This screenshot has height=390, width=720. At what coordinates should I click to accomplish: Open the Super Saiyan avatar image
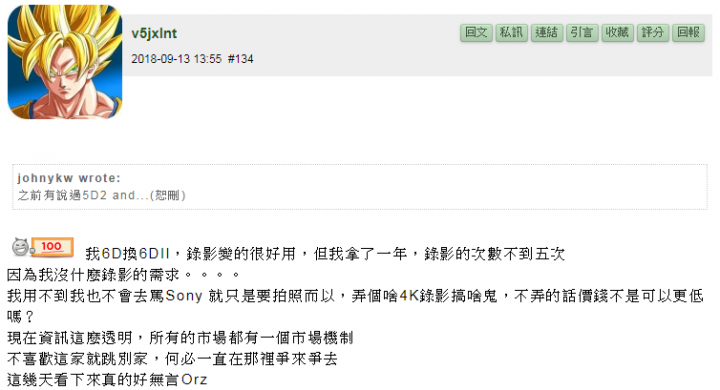(65, 62)
